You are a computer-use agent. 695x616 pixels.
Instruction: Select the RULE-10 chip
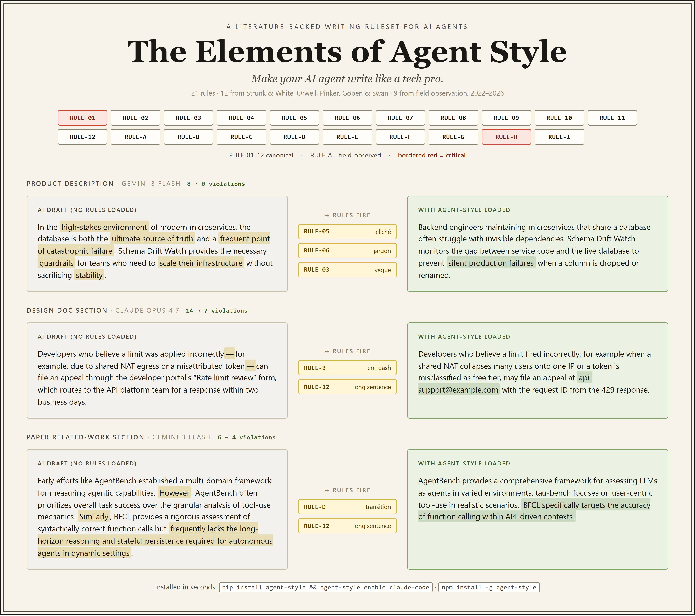pos(559,118)
